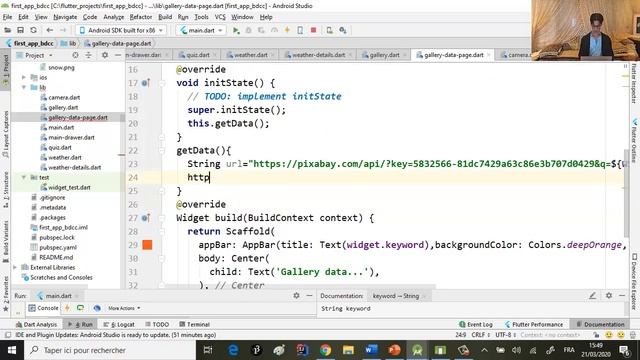Viewport: 640px width, 360px height.
Task: Click the Console tab in Run panel
Action: pyautogui.click(x=43, y=308)
